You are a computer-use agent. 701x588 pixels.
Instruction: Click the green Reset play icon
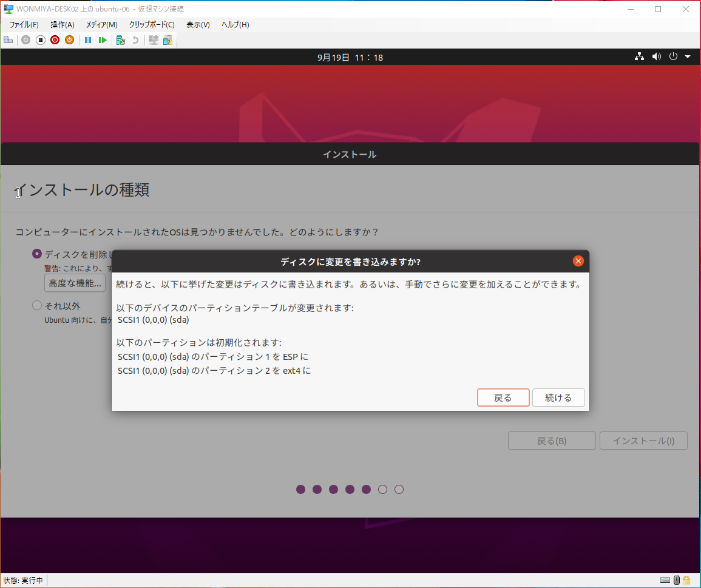point(103,40)
